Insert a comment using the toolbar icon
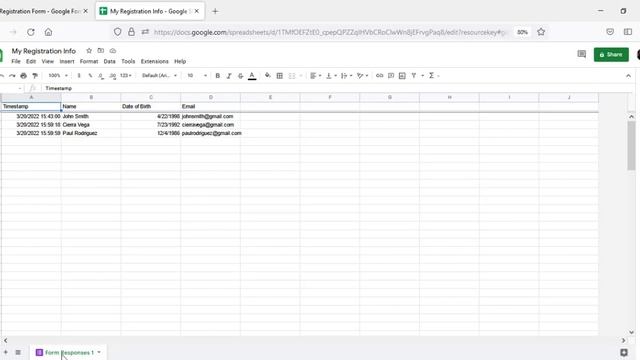640x360 pixels. (391, 76)
